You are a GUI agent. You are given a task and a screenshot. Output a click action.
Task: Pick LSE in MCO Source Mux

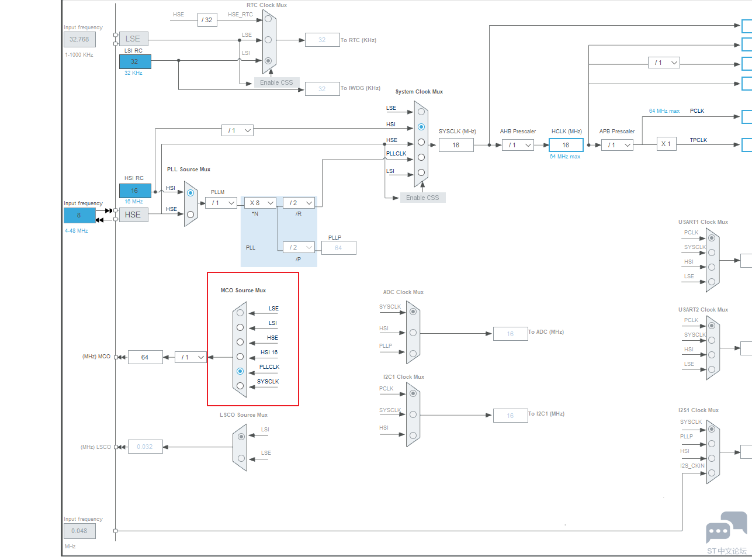pyautogui.click(x=240, y=313)
